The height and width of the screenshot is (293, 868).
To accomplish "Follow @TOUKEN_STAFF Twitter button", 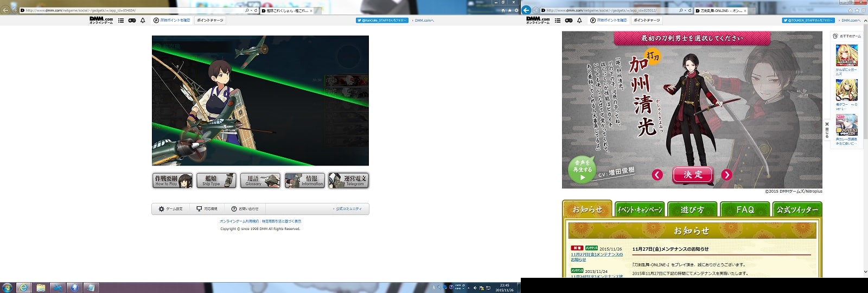I will click(808, 21).
